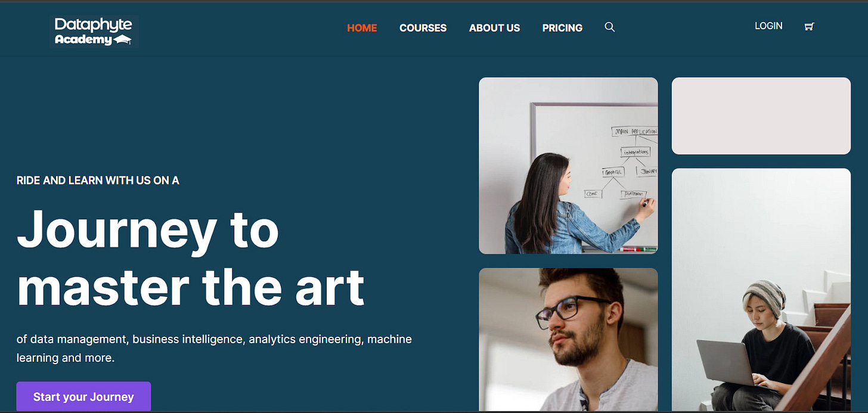Click the data management description paragraph

(214, 349)
